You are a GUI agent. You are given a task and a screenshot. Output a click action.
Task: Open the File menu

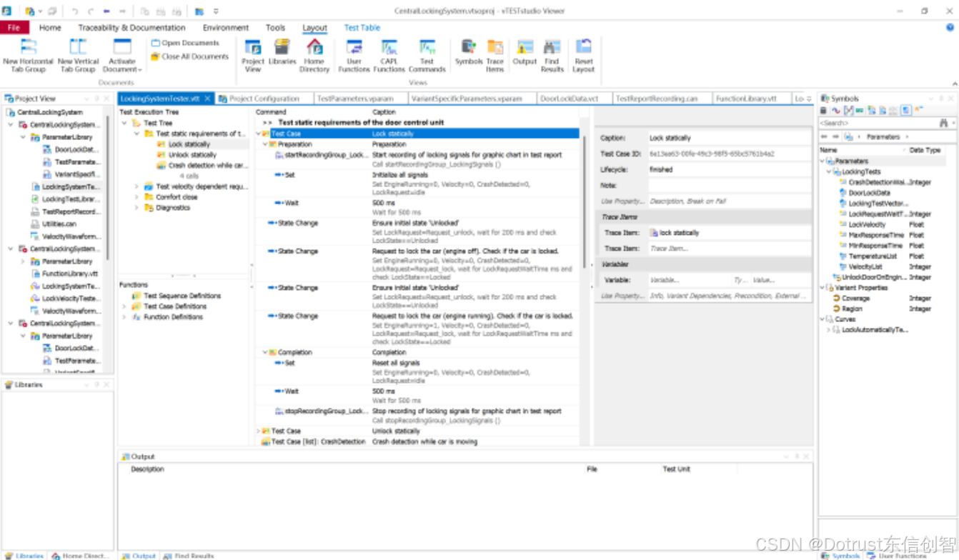[x=14, y=28]
